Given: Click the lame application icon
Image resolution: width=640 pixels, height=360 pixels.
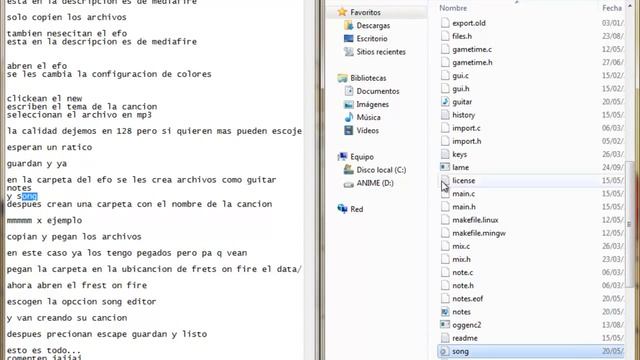Looking at the screenshot, I should tap(445, 167).
